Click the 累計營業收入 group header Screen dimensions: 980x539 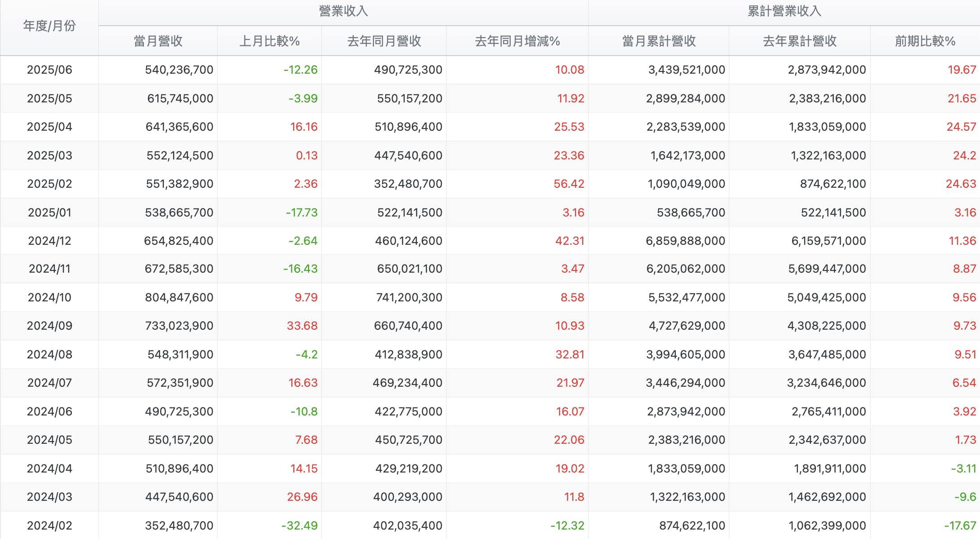point(784,11)
